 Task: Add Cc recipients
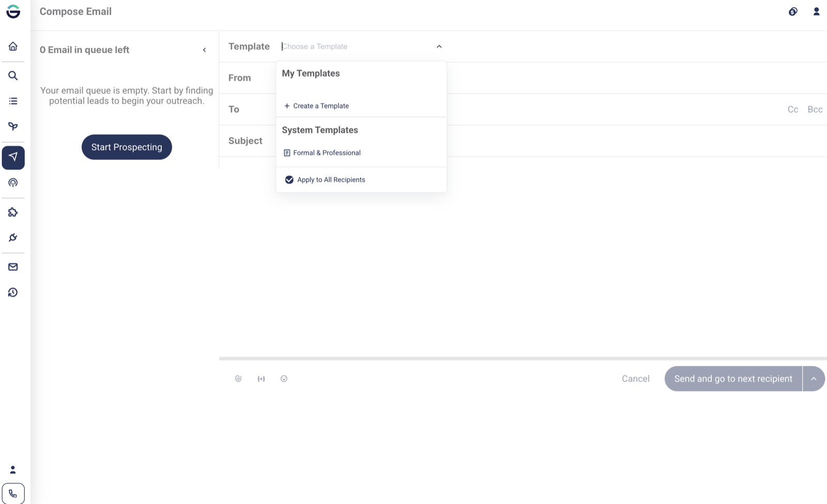coord(793,110)
